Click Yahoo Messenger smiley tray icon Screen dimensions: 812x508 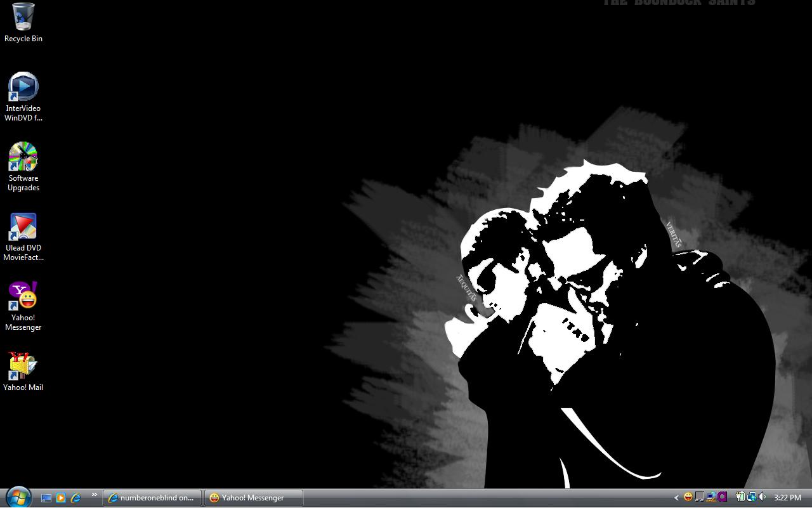tap(688, 497)
